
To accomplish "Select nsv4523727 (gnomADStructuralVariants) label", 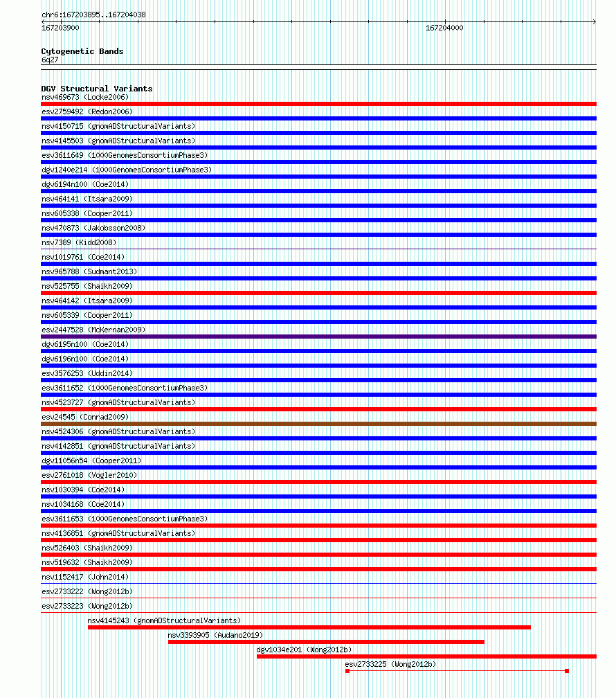I will click(x=118, y=402).
